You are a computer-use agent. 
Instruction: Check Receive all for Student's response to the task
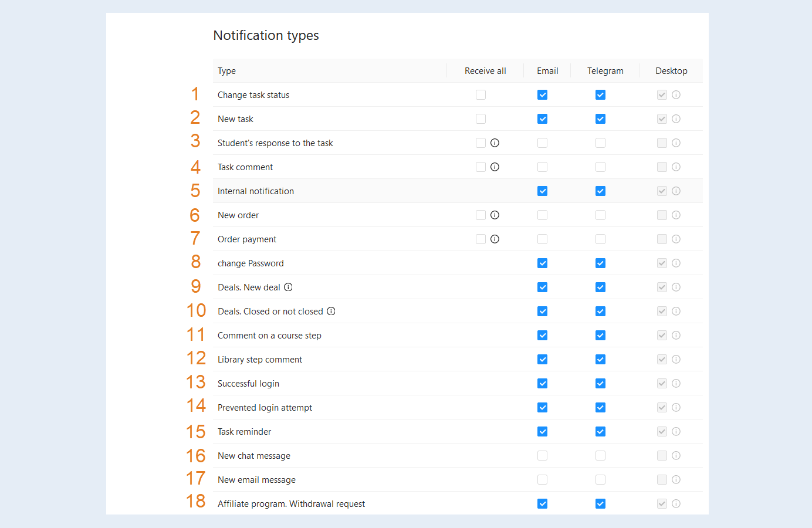(x=481, y=143)
